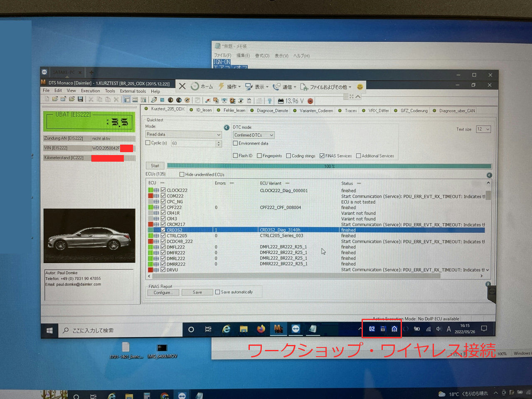Toggle the Fingerprints checkbox
The image size is (532, 399).
259,156
